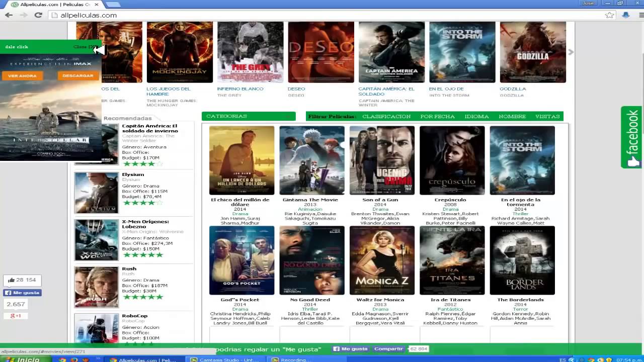Open Captain America poster in carousel
The height and width of the screenshot is (362, 644).
coord(391,52)
